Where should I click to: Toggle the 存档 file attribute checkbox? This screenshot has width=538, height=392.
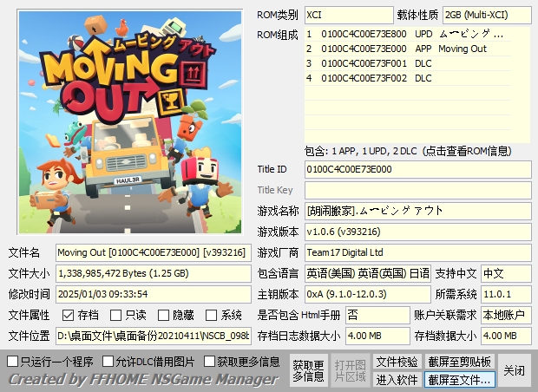click(x=68, y=315)
